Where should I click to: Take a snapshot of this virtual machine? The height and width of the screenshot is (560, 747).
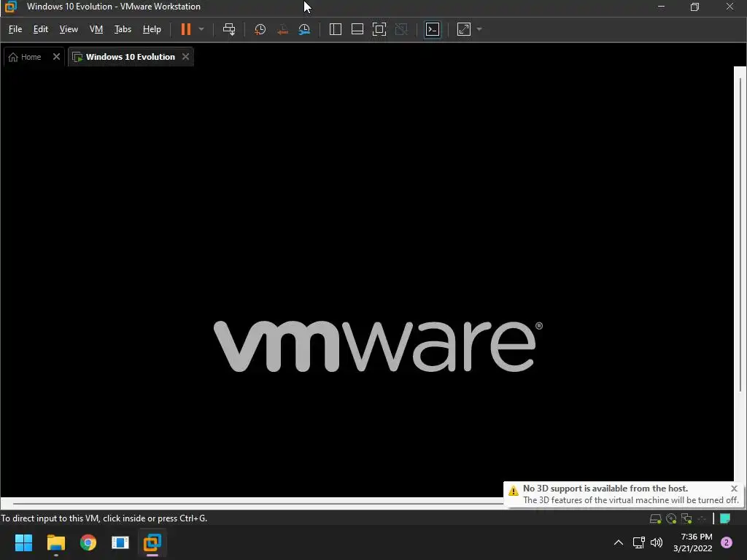tap(260, 29)
